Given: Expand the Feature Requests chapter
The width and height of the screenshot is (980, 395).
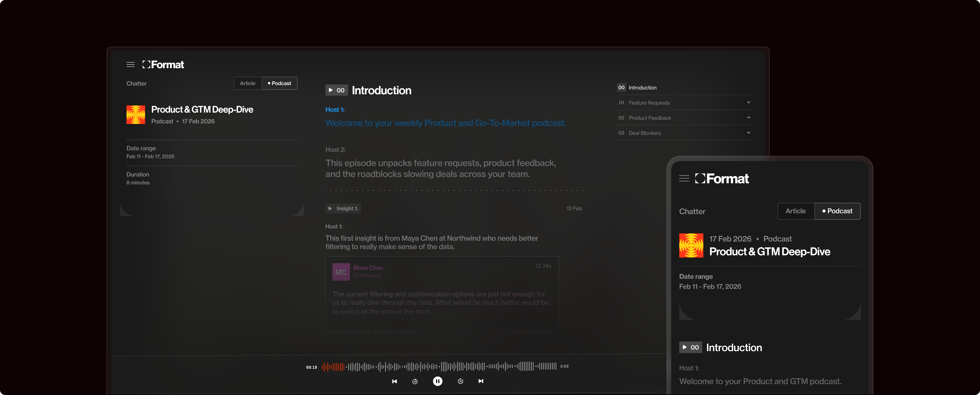Looking at the screenshot, I should click(x=748, y=103).
